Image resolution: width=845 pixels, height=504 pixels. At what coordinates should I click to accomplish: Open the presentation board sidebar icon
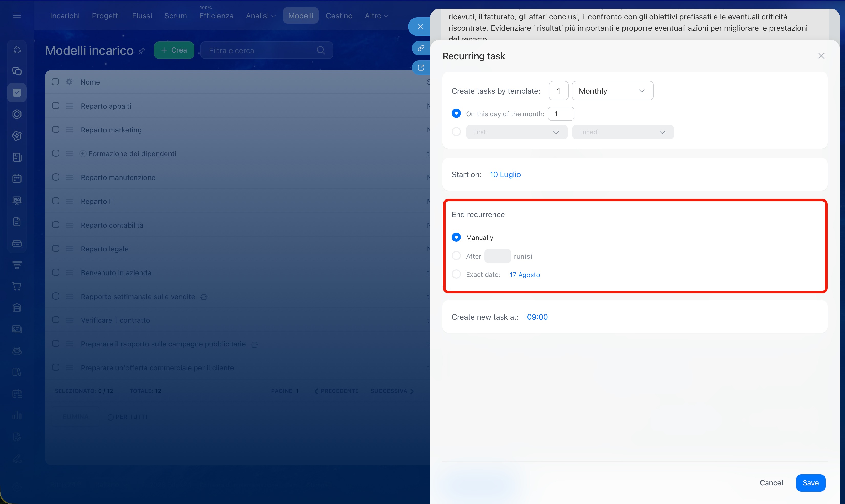click(x=17, y=200)
